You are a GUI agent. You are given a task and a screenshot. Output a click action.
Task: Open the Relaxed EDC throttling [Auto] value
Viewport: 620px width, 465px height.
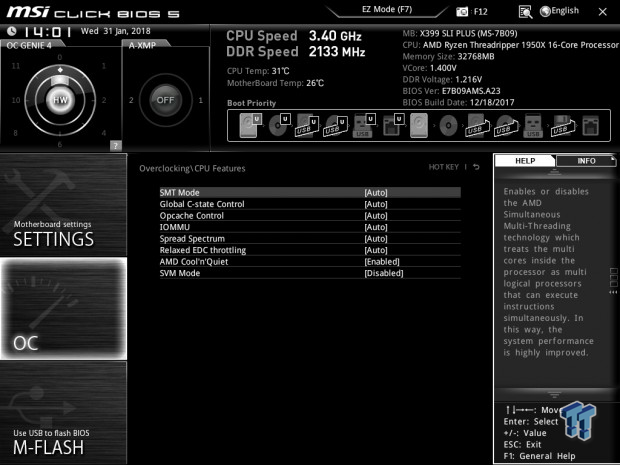coord(376,250)
